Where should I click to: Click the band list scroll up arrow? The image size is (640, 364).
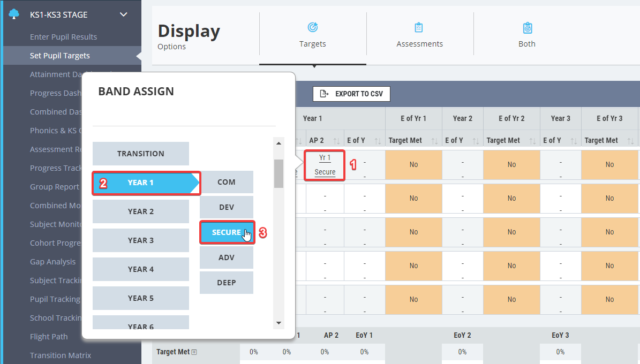[x=279, y=143]
